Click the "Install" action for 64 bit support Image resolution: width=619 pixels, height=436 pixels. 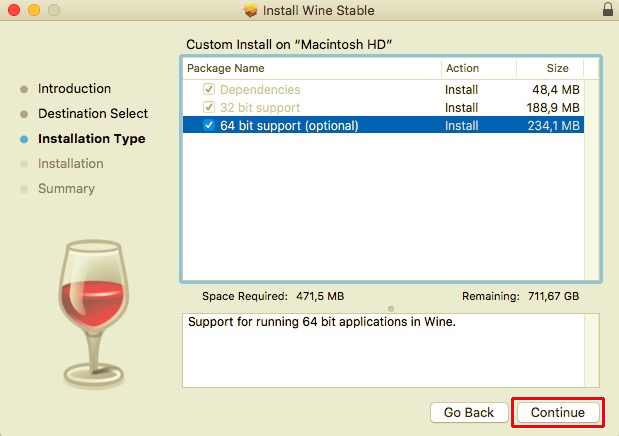click(x=461, y=126)
